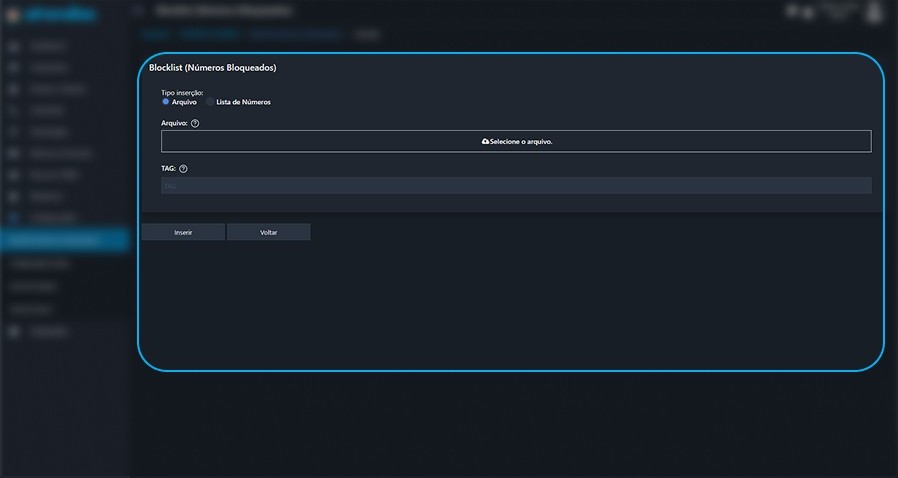Click Selecione o arquivo upload area
Viewport: 898px width, 478px height.
(516, 141)
